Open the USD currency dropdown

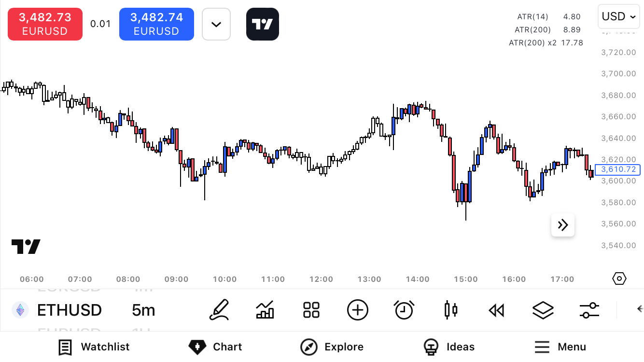pyautogui.click(x=619, y=17)
